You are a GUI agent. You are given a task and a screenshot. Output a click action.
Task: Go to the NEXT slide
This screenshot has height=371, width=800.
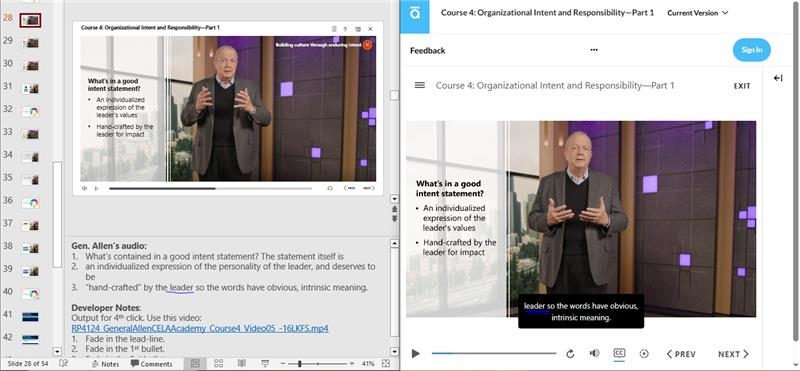733,354
